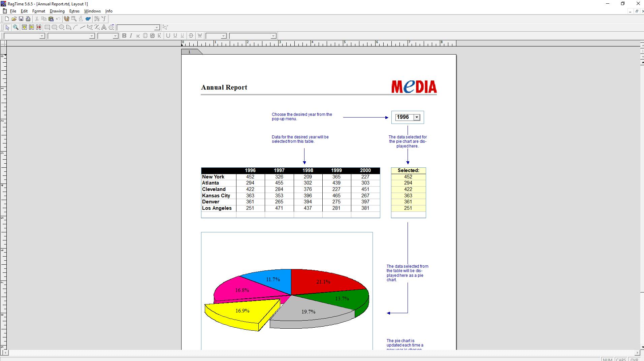Viewport: 644px width, 361px height.
Task: Save the document using the floppy icon
Action: point(21,19)
